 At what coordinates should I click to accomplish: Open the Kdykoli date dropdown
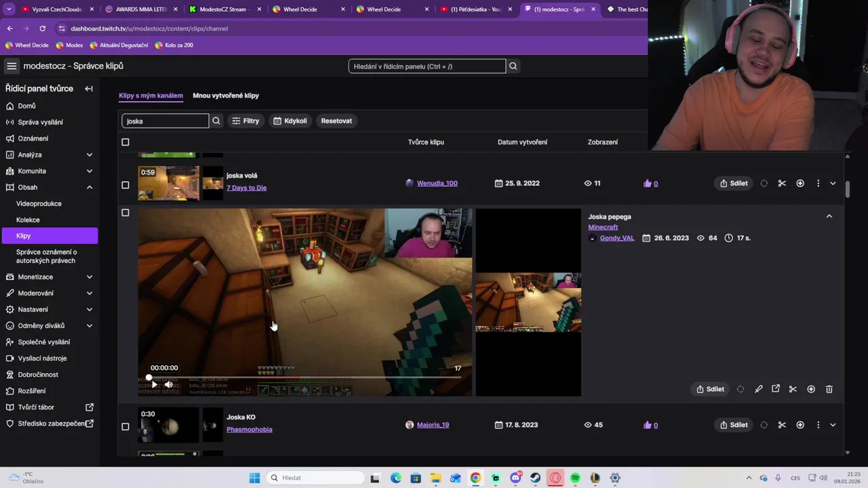pos(290,121)
